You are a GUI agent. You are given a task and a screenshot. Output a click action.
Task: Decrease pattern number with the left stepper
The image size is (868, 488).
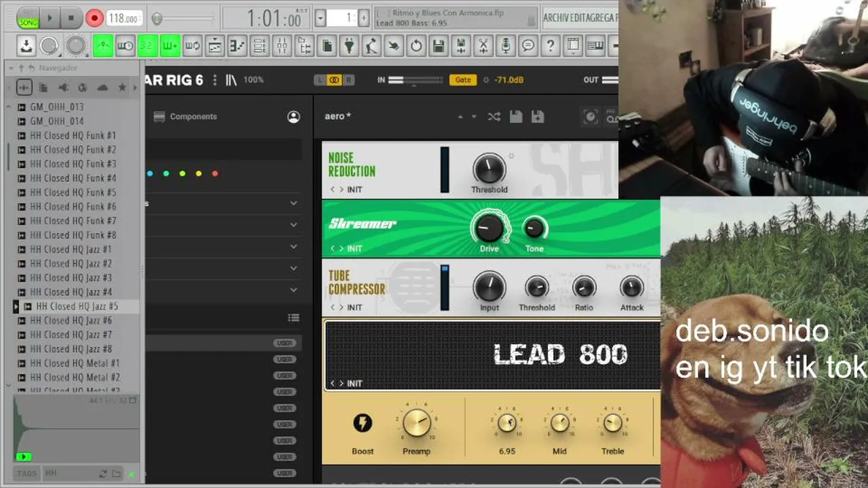(320, 18)
